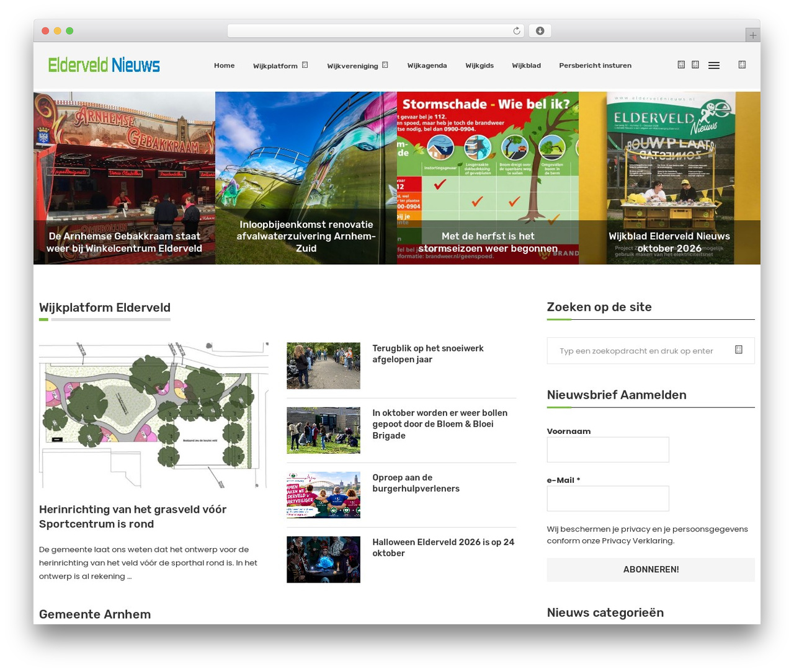This screenshot has width=794, height=672.
Task: Read 'Terugblik op het snoeiwerk afgelopen jaar'
Action: click(428, 354)
